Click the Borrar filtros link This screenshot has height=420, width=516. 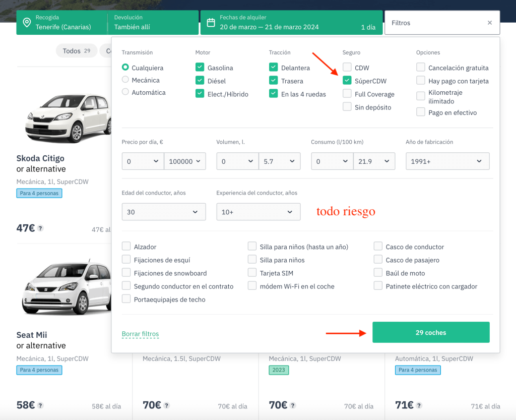click(x=140, y=334)
